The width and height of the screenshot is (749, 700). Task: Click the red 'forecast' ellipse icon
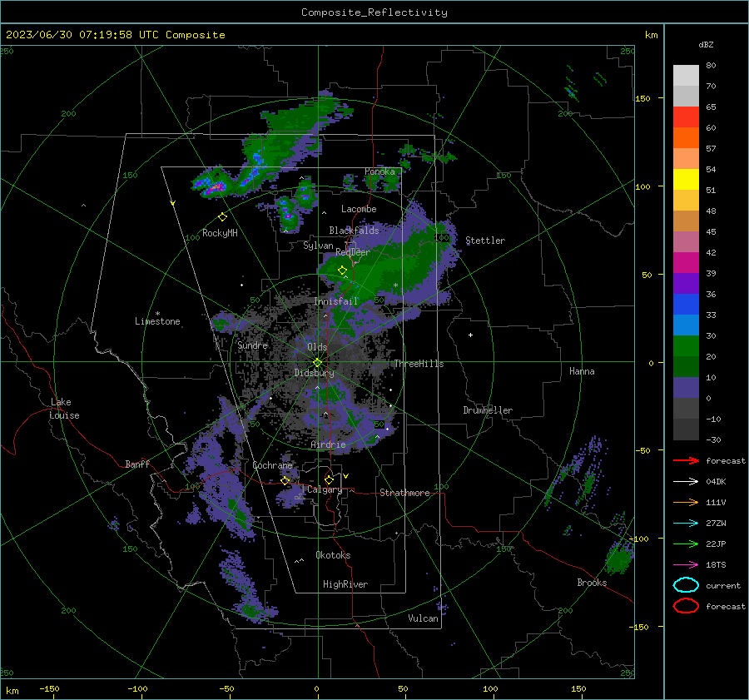[686, 606]
